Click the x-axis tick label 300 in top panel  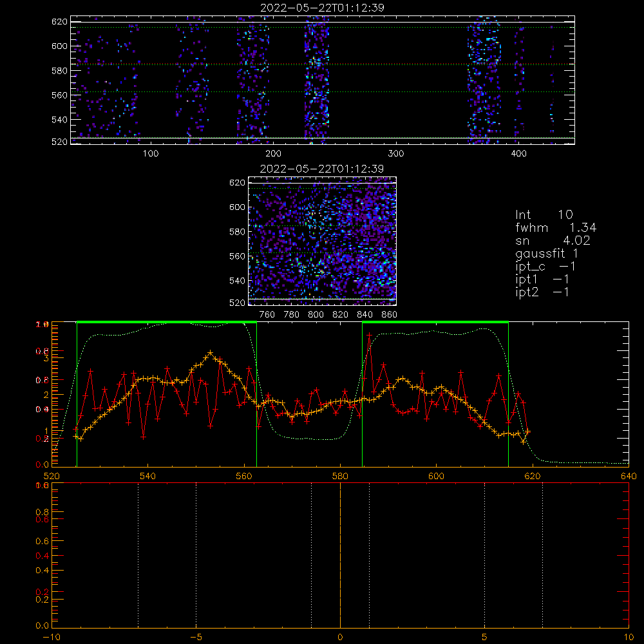point(396,154)
